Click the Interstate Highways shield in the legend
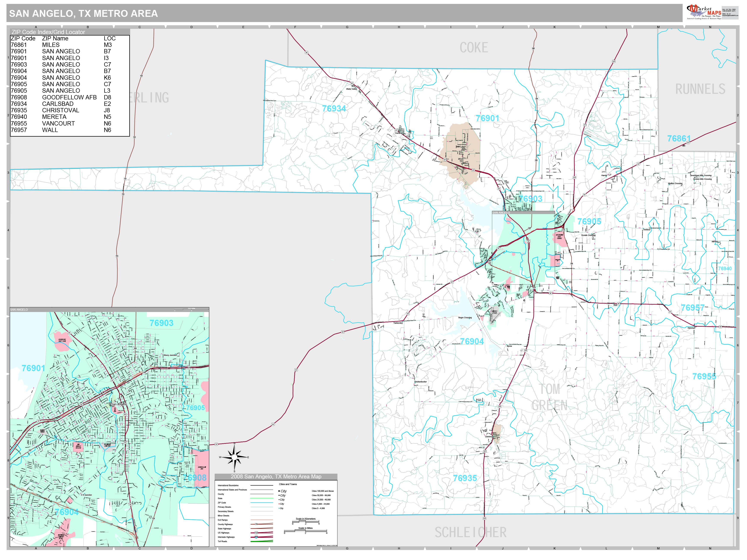The width and height of the screenshot is (747, 560). (256, 537)
